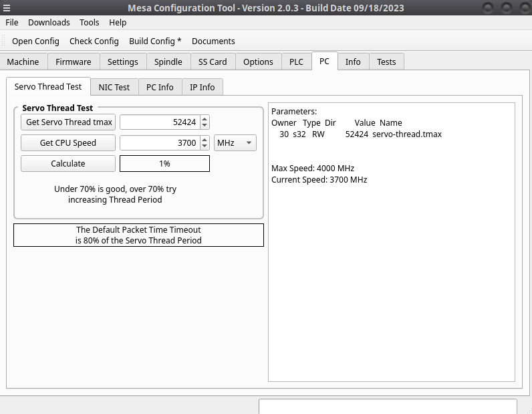Image resolution: width=532 pixels, height=414 pixels.
Task: Click the Get CPU Speed button
Action: 68,143
